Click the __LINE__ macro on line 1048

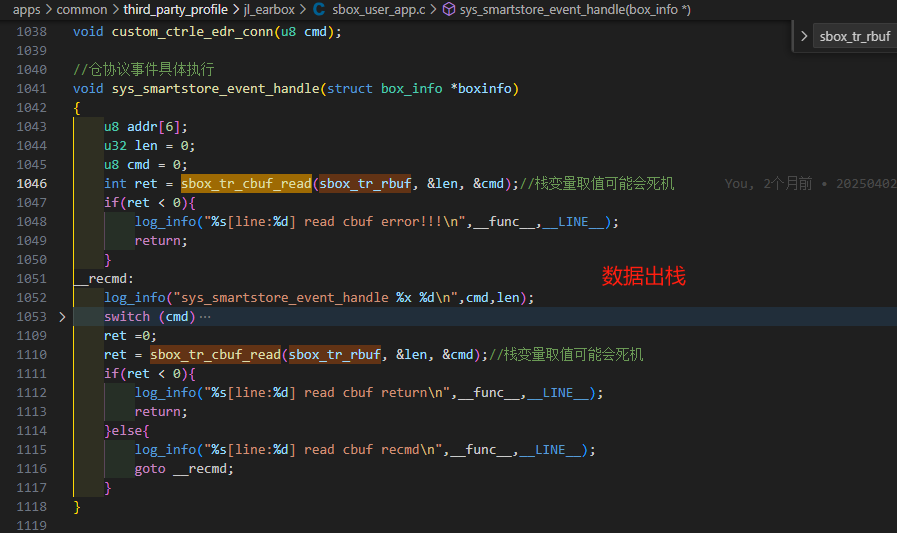tap(573, 222)
